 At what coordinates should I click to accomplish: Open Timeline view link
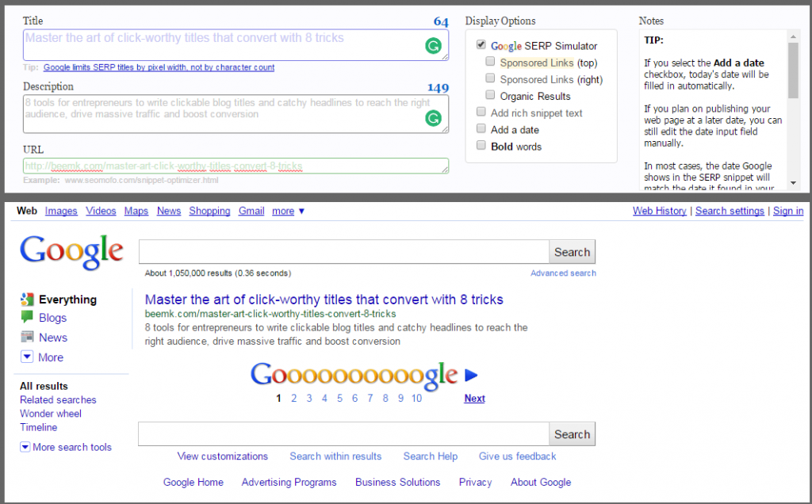[38, 427]
